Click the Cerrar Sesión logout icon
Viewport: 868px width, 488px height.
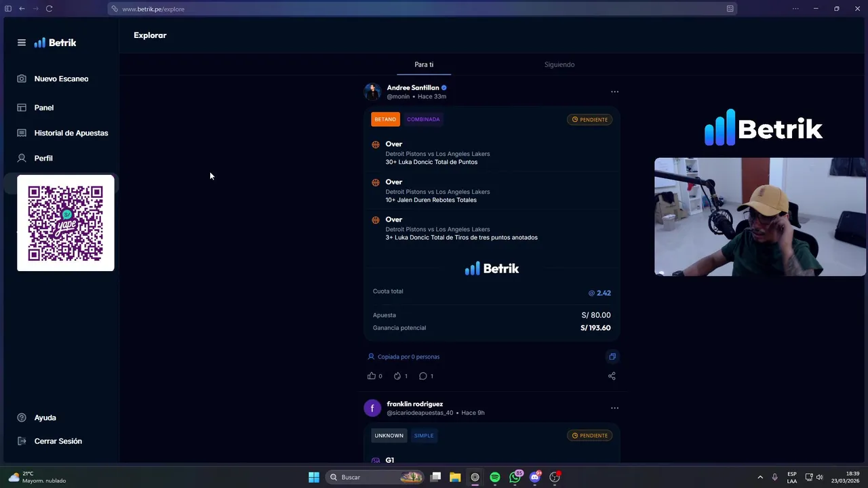(x=22, y=441)
